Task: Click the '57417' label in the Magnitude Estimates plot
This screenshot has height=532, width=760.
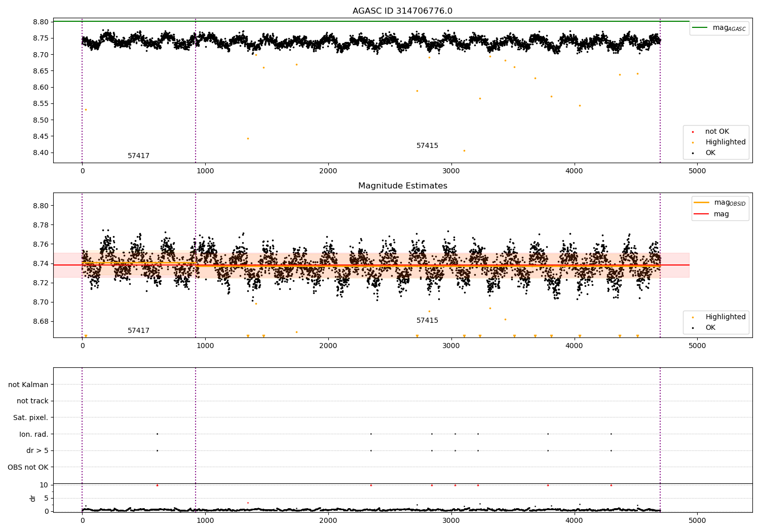Action: click(x=138, y=331)
